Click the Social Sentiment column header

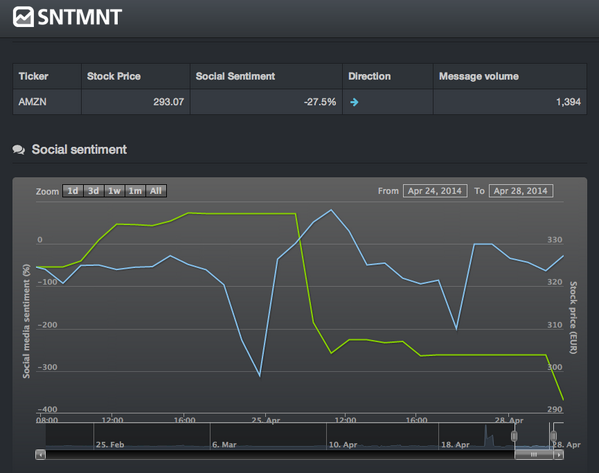click(266, 76)
